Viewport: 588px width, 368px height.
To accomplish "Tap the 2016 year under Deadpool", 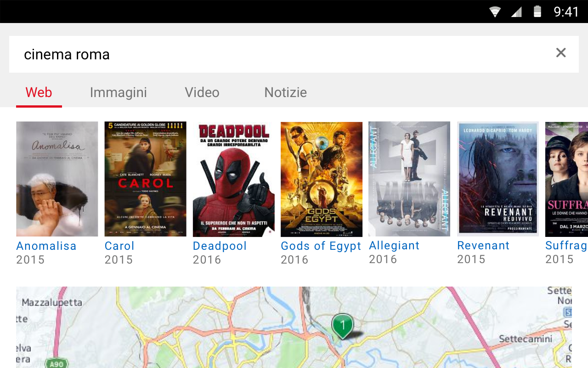I will click(x=207, y=260).
